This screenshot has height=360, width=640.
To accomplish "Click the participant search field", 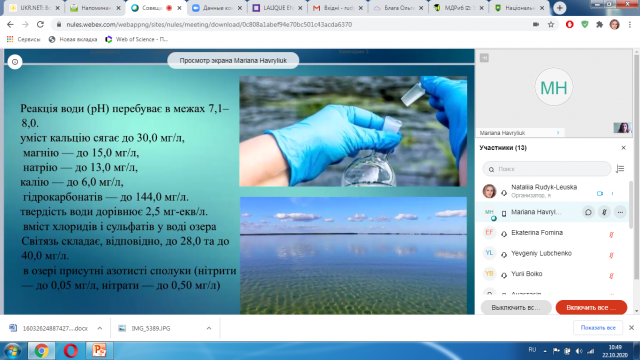I will click(547, 169).
